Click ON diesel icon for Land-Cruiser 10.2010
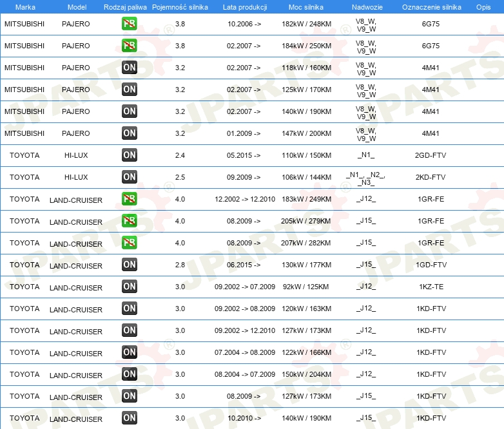This screenshot has width=504, height=429. 129,418
